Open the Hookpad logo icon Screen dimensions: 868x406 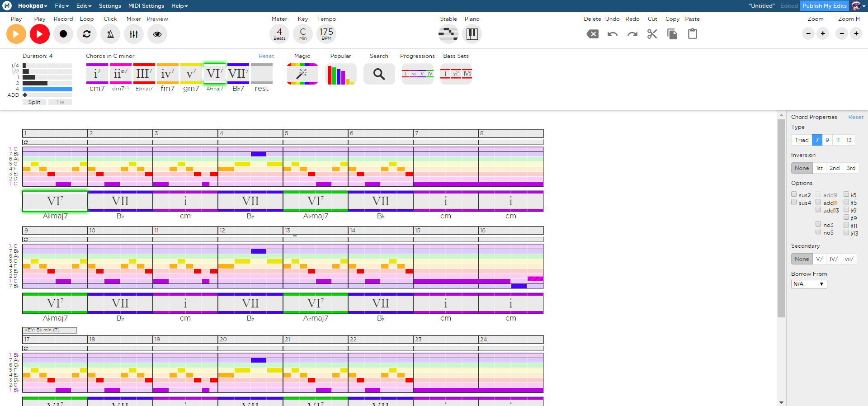tap(7, 6)
